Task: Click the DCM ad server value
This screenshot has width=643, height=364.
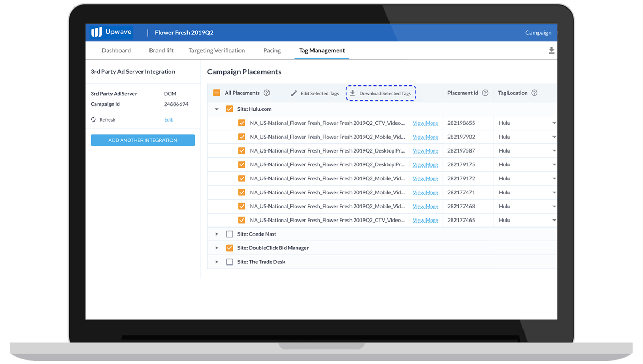Action: (170, 93)
